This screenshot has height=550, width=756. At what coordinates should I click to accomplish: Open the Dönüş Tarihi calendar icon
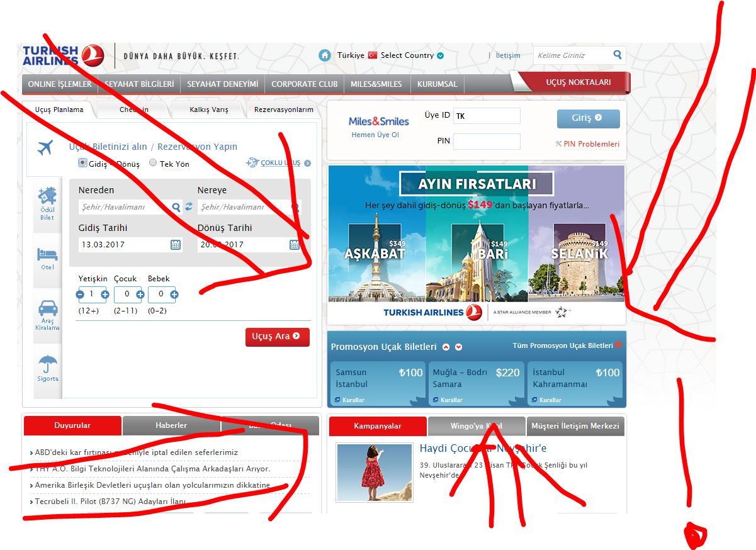click(294, 245)
